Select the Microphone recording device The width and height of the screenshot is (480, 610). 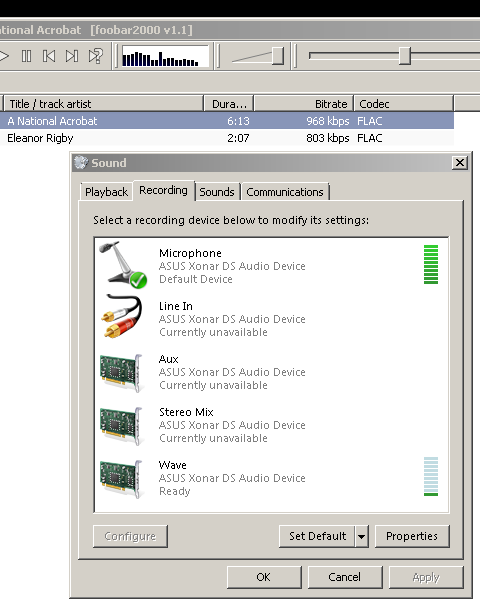coord(271,266)
